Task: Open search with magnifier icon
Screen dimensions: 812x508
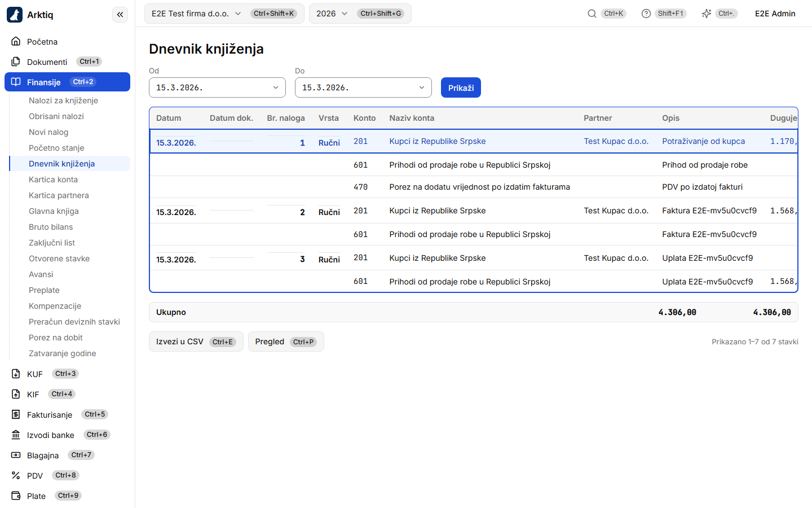Action: point(592,14)
